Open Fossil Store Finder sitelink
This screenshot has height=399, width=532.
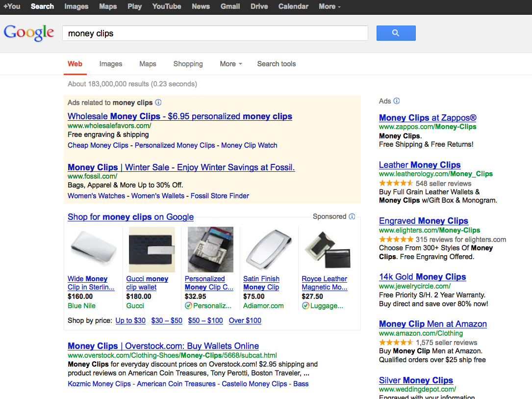click(x=220, y=196)
